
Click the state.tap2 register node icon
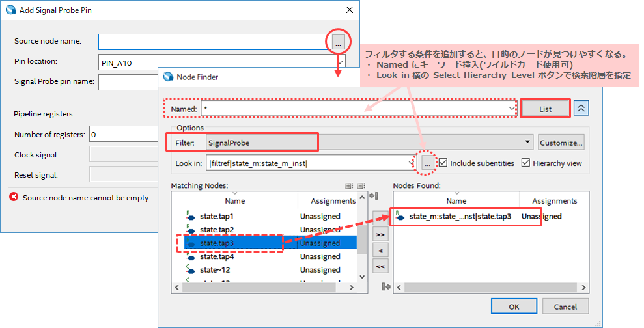(191, 230)
